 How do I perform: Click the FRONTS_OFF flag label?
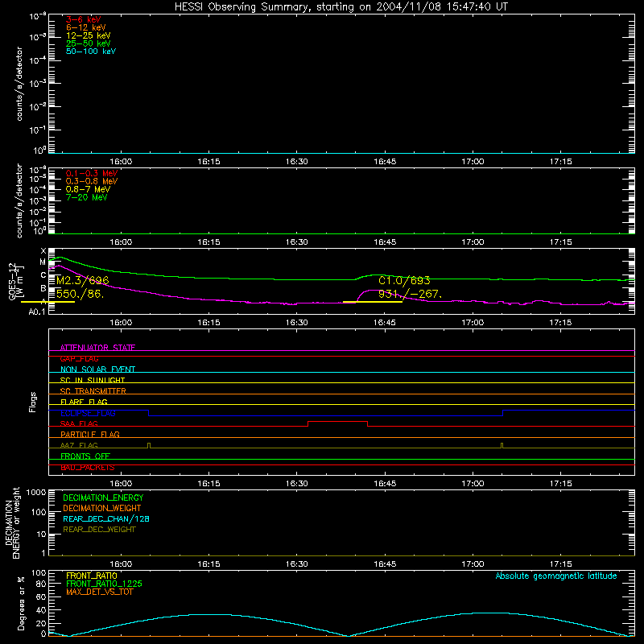pyautogui.click(x=85, y=456)
